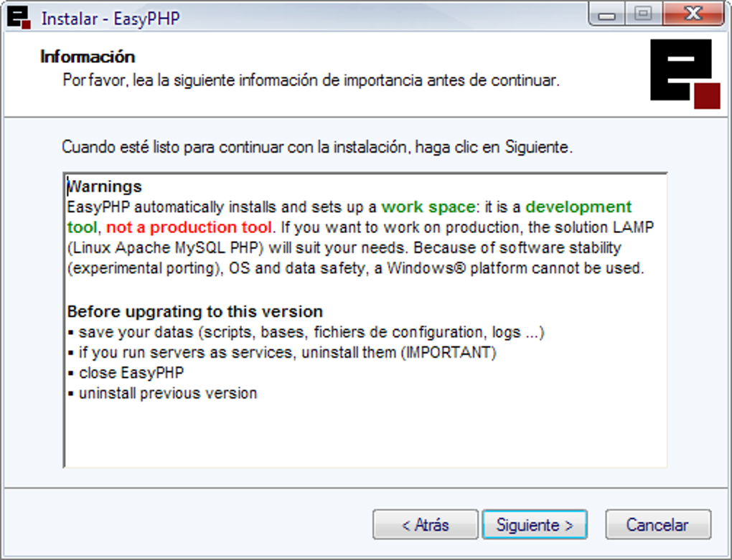Click the "uninstall previous version" bullet line
732x560 pixels.
[167, 394]
